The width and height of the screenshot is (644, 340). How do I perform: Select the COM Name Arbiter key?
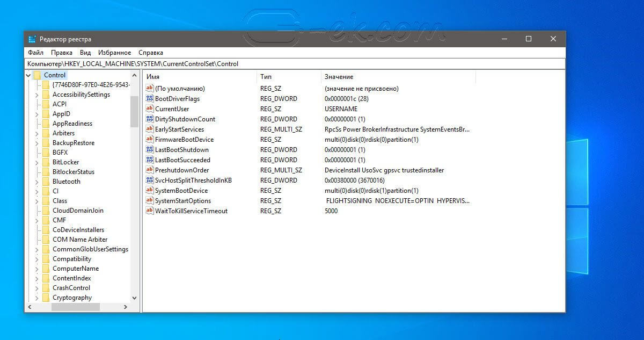pos(80,240)
